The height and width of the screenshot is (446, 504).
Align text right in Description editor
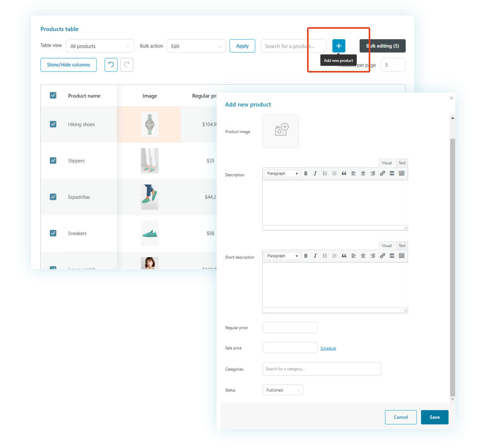pos(373,173)
